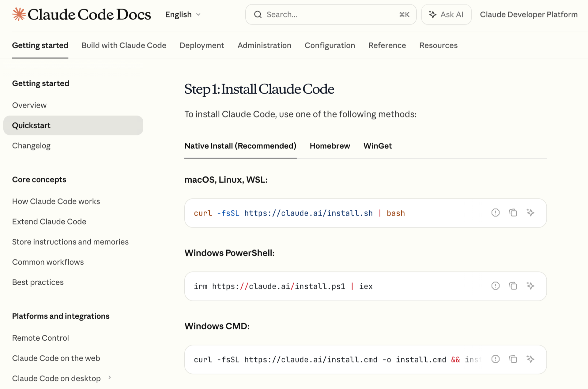
Task: Open the English language dropdown
Action: click(183, 14)
